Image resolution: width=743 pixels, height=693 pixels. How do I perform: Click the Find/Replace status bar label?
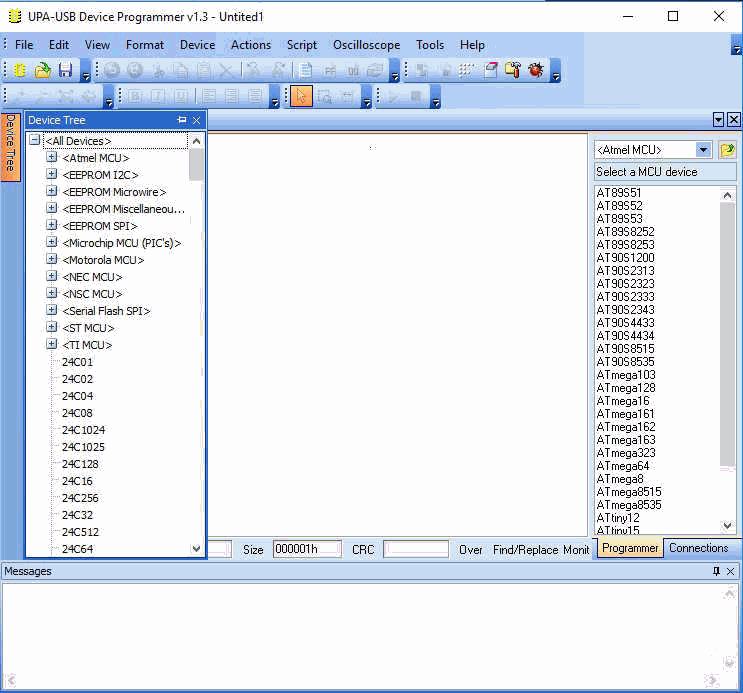(526, 550)
